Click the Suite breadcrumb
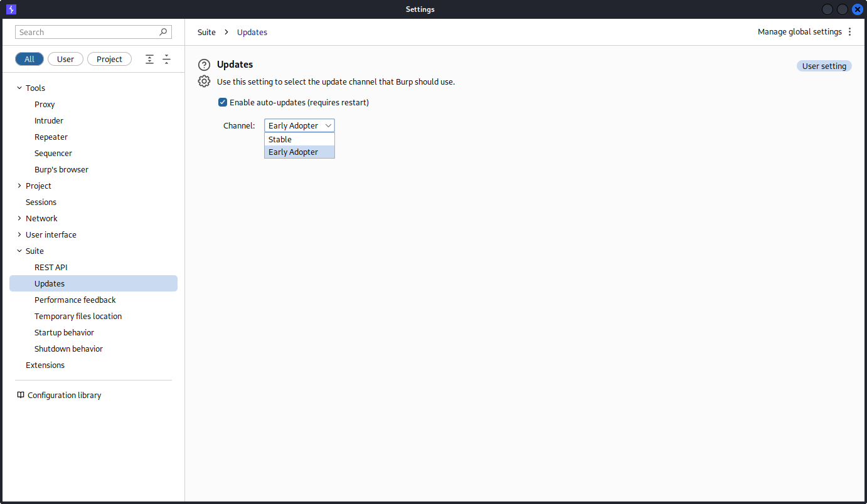867x504 pixels. tap(206, 32)
